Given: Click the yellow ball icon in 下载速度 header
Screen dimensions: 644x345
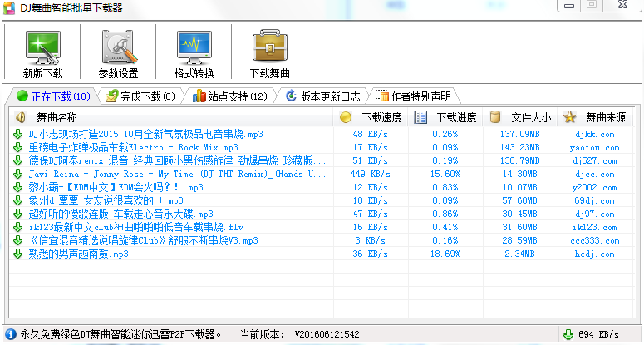Looking at the screenshot, I should point(346,117).
